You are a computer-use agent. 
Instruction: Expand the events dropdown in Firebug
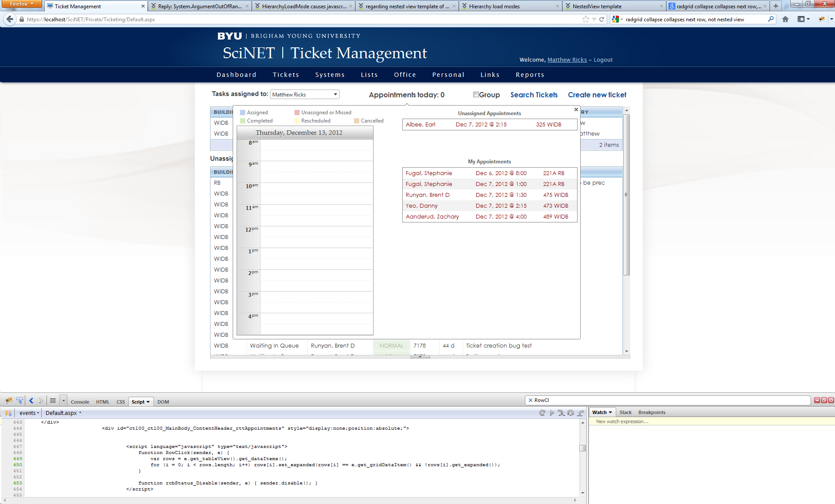(x=29, y=413)
